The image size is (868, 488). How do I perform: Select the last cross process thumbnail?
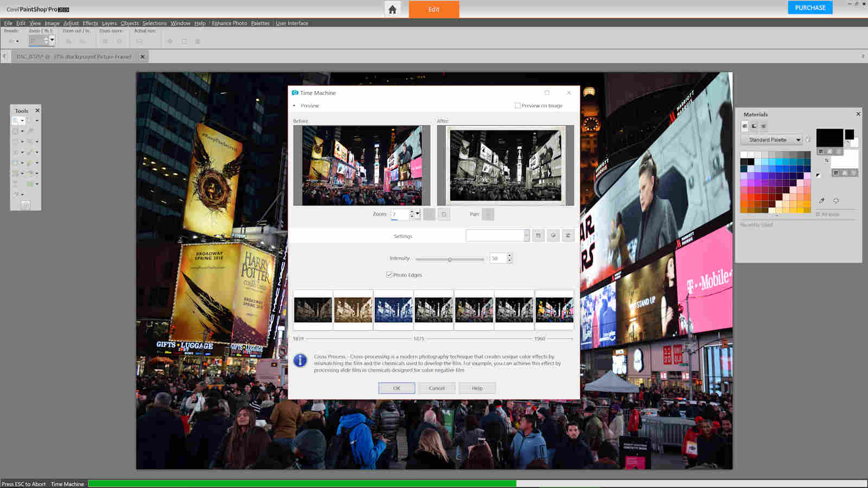pyautogui.click(x=554, y=310)
